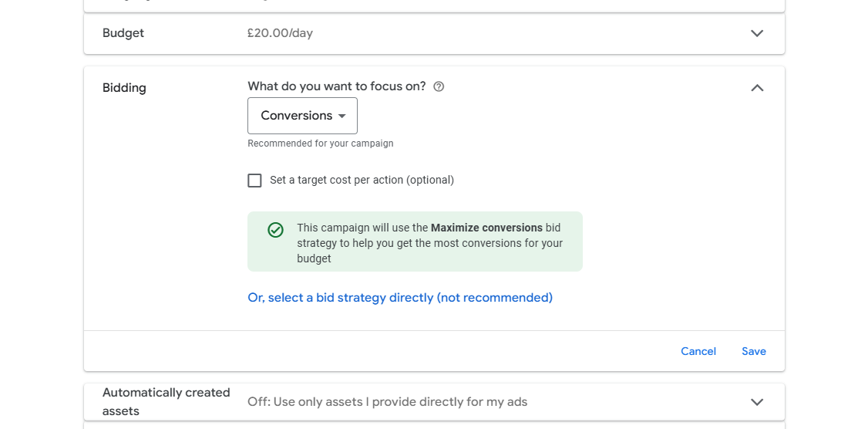Image resolution: width=868 pixels, height=429 pixels.
Task: Click the green checkmark icon in the info box
Action: [275, 230]
